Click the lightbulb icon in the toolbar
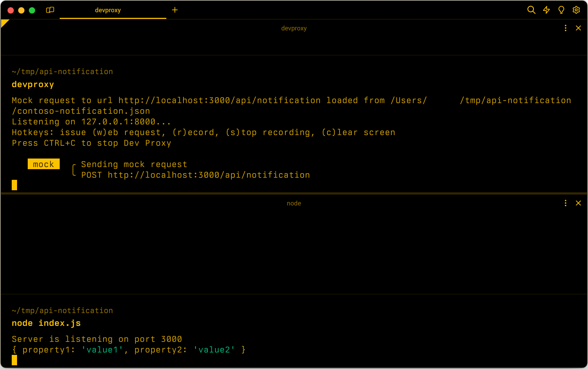 tap(561, 10)
